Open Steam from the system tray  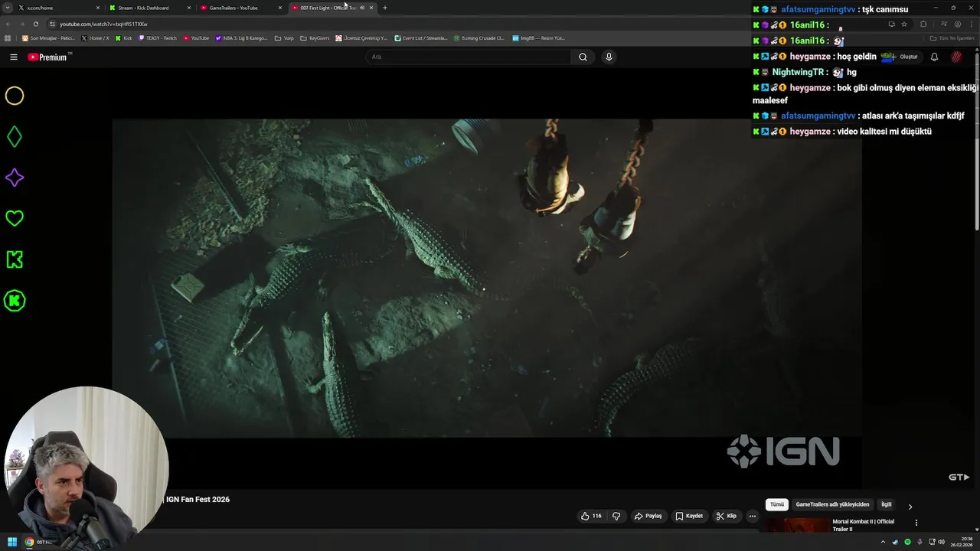[895, 542]
